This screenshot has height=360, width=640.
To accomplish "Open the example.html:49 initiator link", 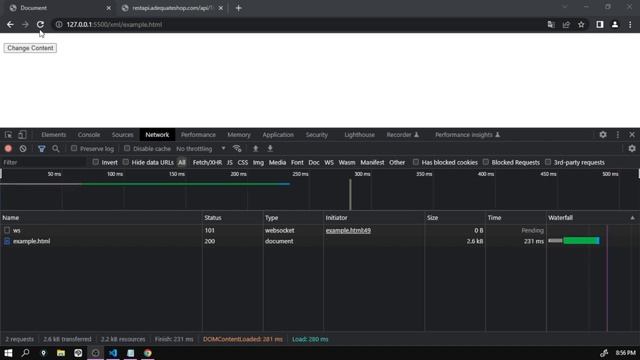I will [348, 230].
